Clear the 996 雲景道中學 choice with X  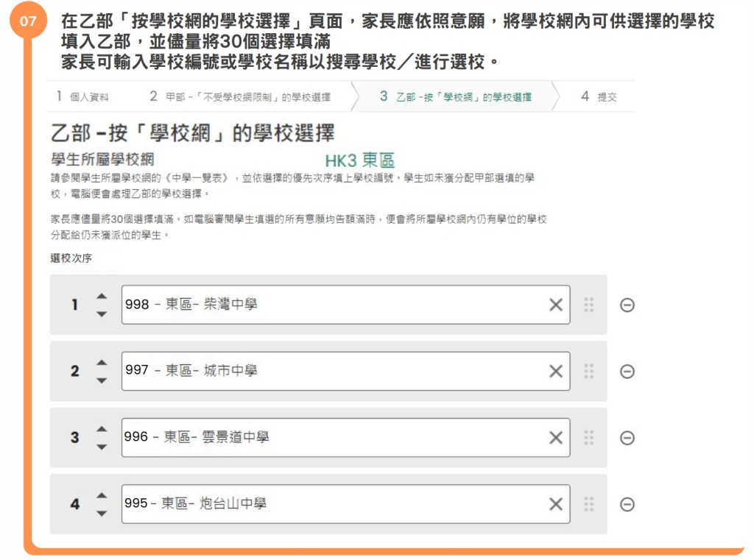click(556, 438)
